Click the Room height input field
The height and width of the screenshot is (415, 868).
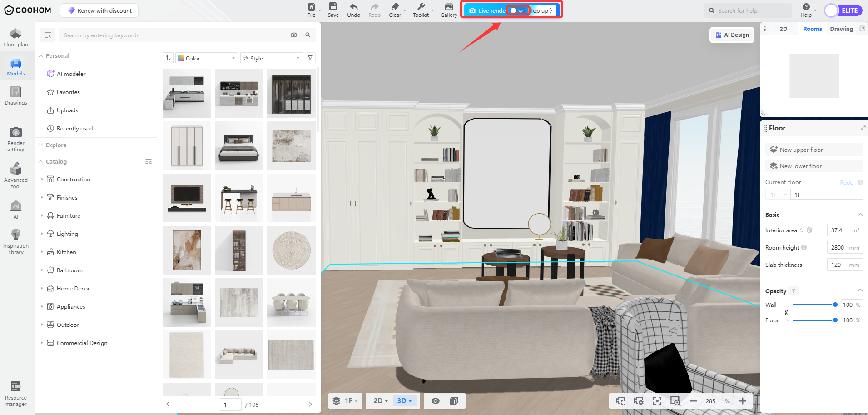(845, 248)
